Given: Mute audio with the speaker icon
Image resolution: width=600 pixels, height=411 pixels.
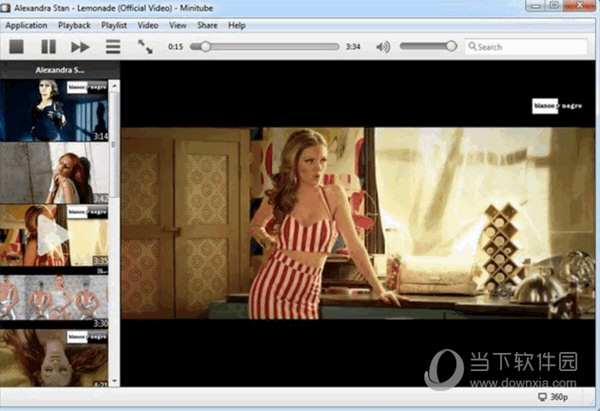Looking at the screenshot, I should coord(383,47).
